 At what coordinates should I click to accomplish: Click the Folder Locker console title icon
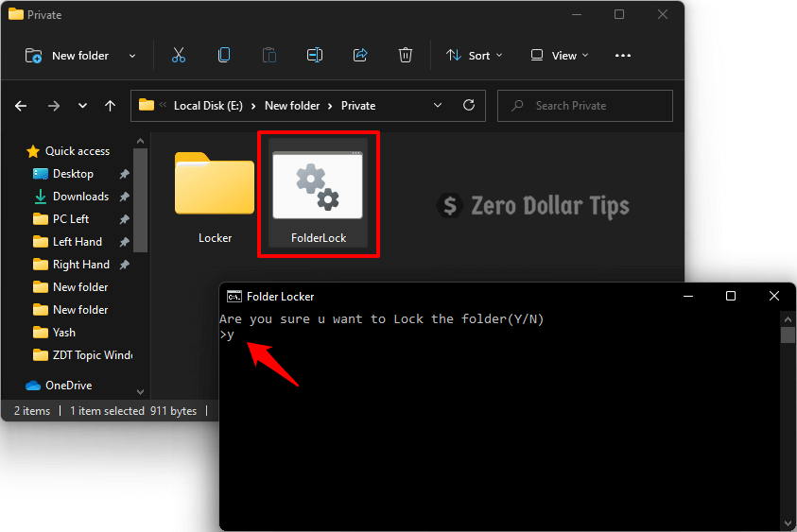click(234, 296)
